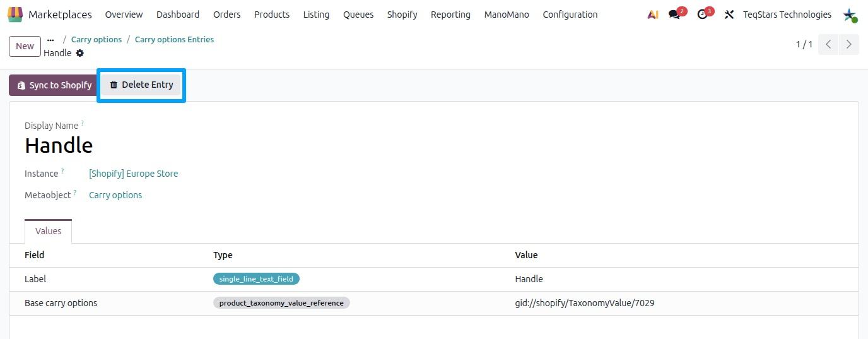
Task: Open the Queues menu
Action: (x=358, y=15)
